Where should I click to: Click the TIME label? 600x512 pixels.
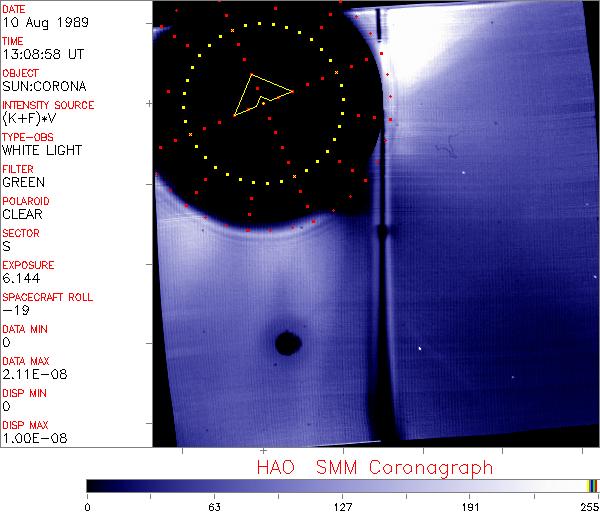[13, 41]
